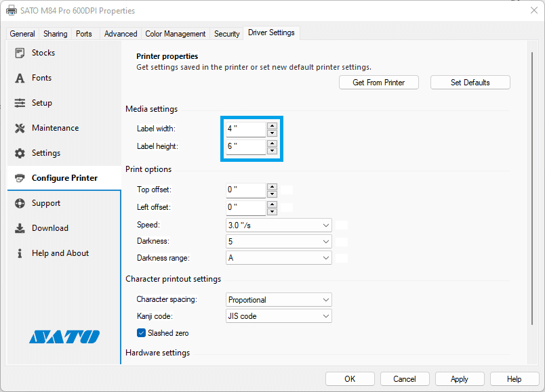Viewport: 545px width, 392px height.
Task: Select the Driver Settings tab
Action: click(271, 32)
